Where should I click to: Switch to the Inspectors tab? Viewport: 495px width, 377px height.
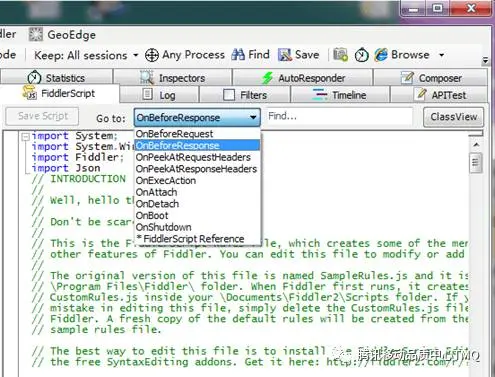pos(173,78)
